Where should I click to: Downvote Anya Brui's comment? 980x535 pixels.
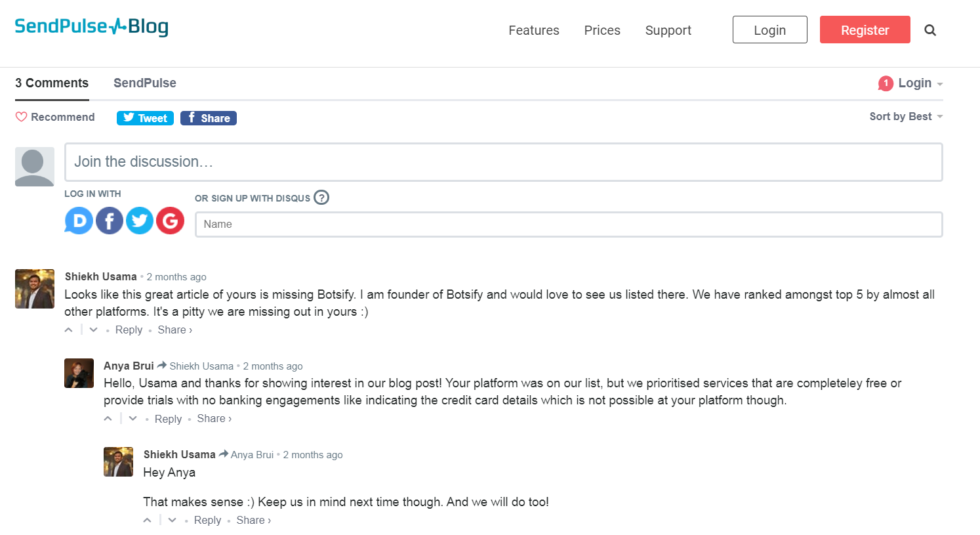[133, 418]
